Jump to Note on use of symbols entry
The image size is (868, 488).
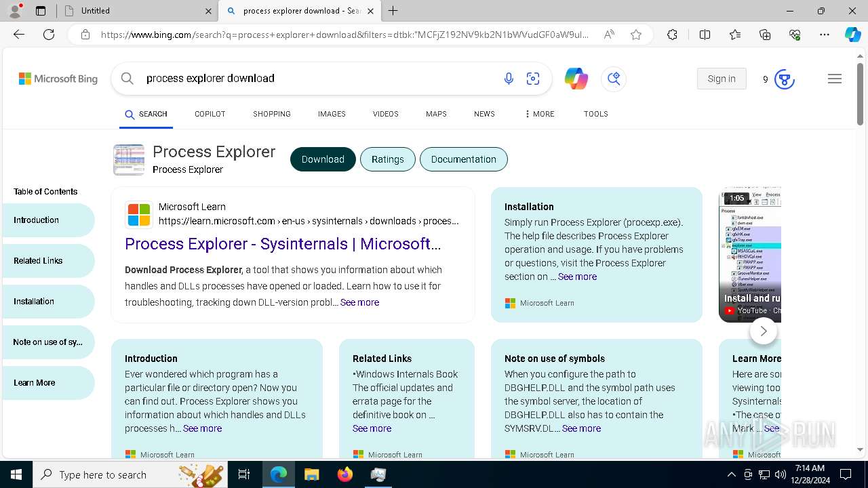[49, 342]
